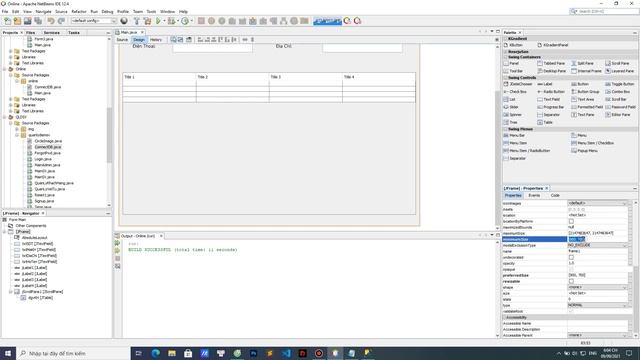Select the Combo Box palette component

click(618, 92)
